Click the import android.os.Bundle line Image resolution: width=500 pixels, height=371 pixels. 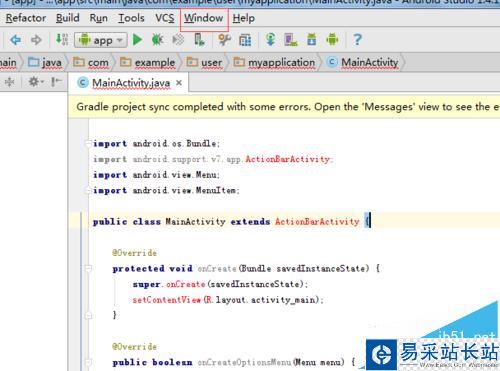point(157,144)
